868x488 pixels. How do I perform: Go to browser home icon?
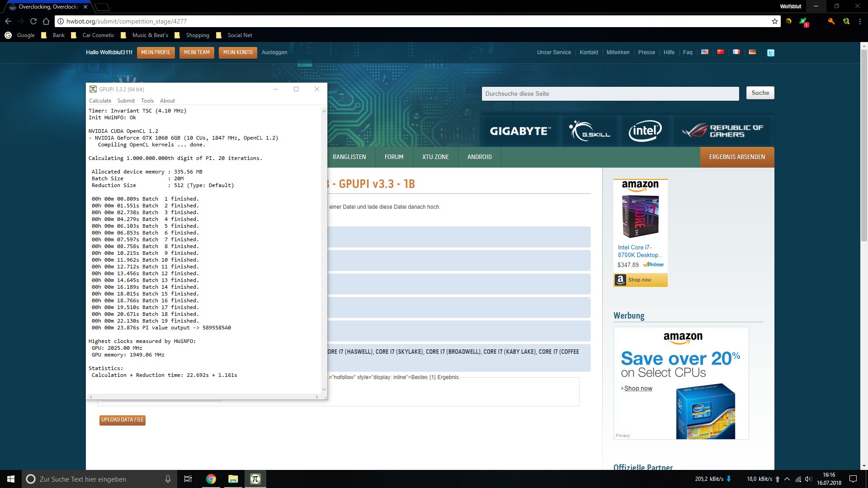click(46, 21)
